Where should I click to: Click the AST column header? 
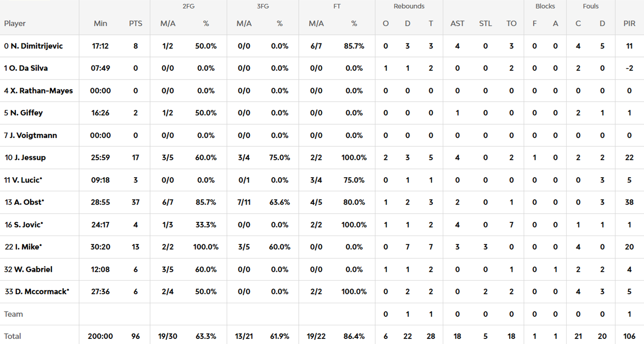457,24
